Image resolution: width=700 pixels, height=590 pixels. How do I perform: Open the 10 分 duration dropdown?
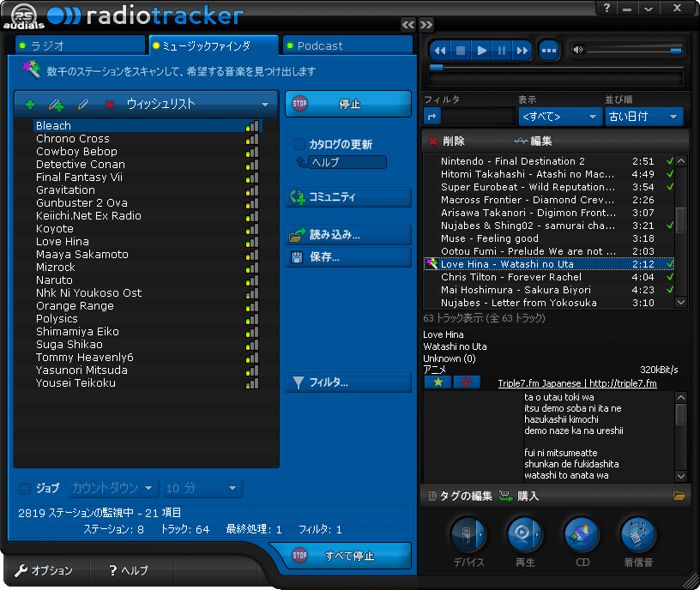(202, 488)
